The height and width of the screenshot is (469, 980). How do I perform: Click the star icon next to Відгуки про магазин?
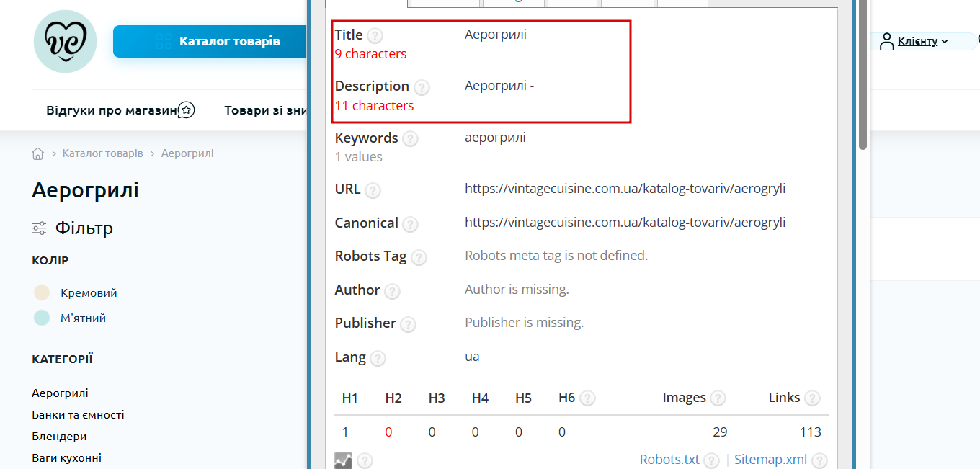click(186, 110)
